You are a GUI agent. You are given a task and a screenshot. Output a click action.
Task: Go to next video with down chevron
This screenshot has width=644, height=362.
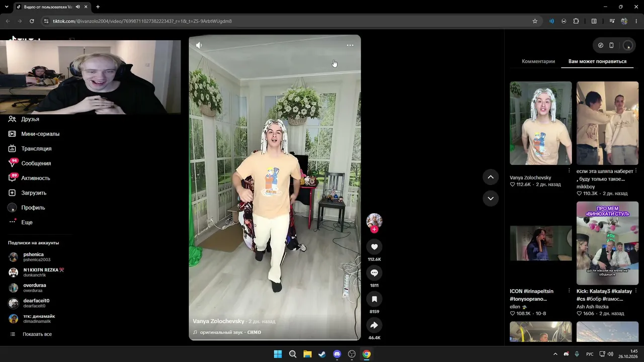pos(491,199)
